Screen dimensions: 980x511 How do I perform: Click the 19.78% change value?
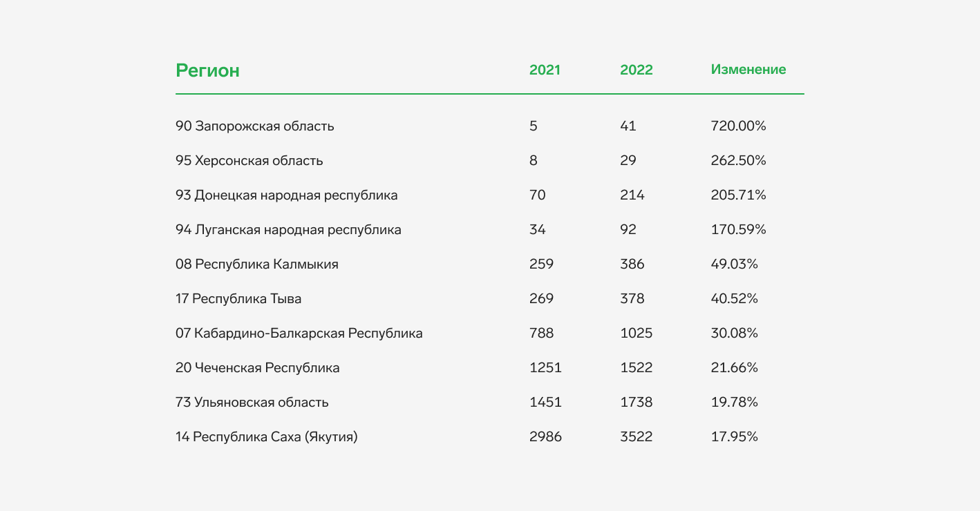tap(735, 403)
